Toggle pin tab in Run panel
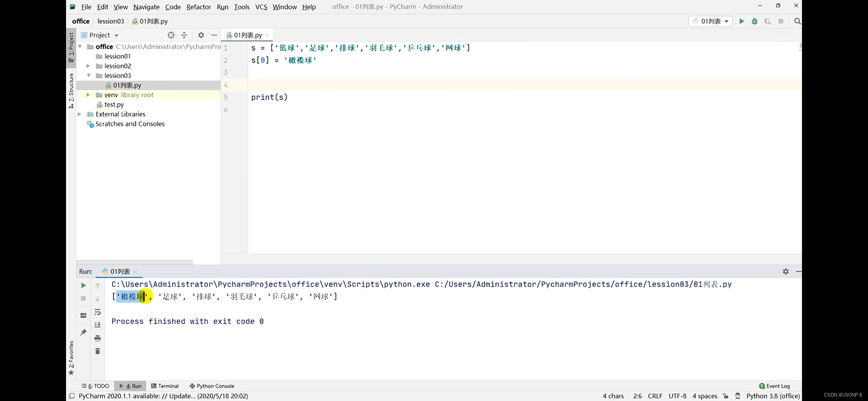This screenshot has height=401, width=868. tap(83, 332)
